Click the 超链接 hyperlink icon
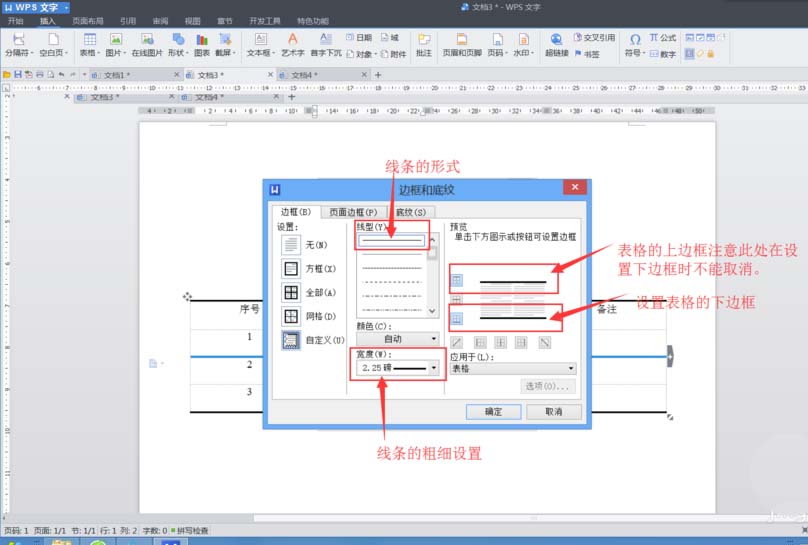Screen dimensions: 808x545 [557, 44]
